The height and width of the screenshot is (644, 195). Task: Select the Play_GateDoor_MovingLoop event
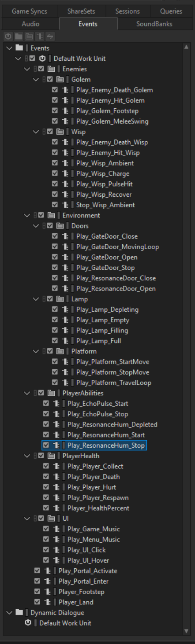pyautogui.click(x=117, y=247)
